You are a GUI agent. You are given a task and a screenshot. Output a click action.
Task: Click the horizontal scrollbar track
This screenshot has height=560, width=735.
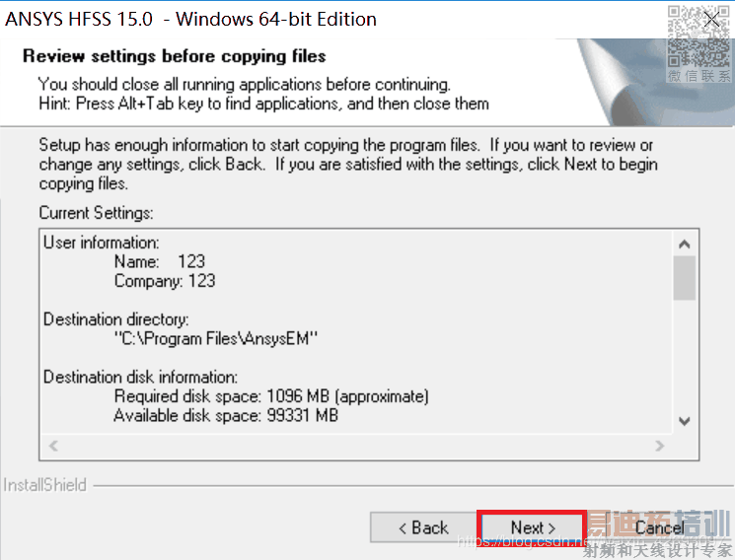click(x=355, y=446)
